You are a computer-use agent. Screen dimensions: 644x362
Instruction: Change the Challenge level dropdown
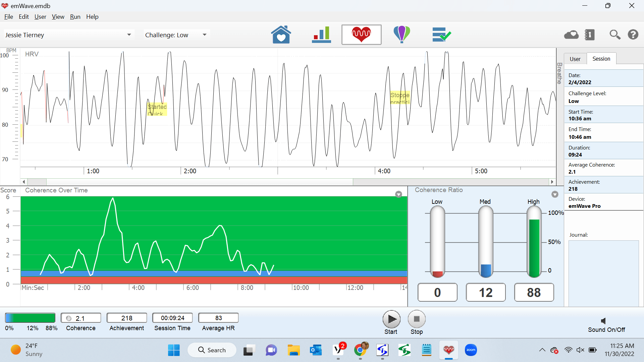click(204, 35)
